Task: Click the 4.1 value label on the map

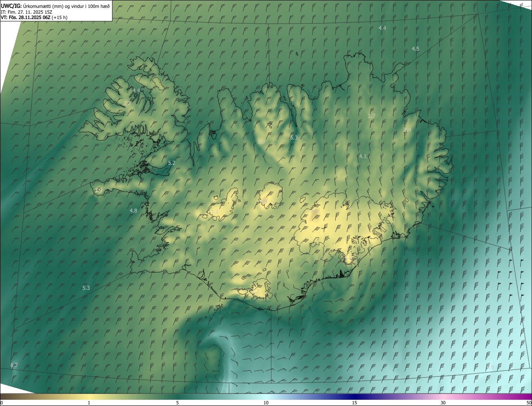Action: point(362,157)
